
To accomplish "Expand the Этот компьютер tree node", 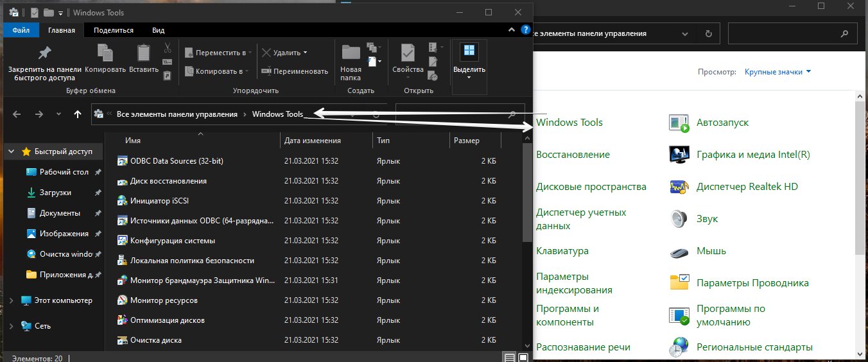I will (x=12, y=300).
